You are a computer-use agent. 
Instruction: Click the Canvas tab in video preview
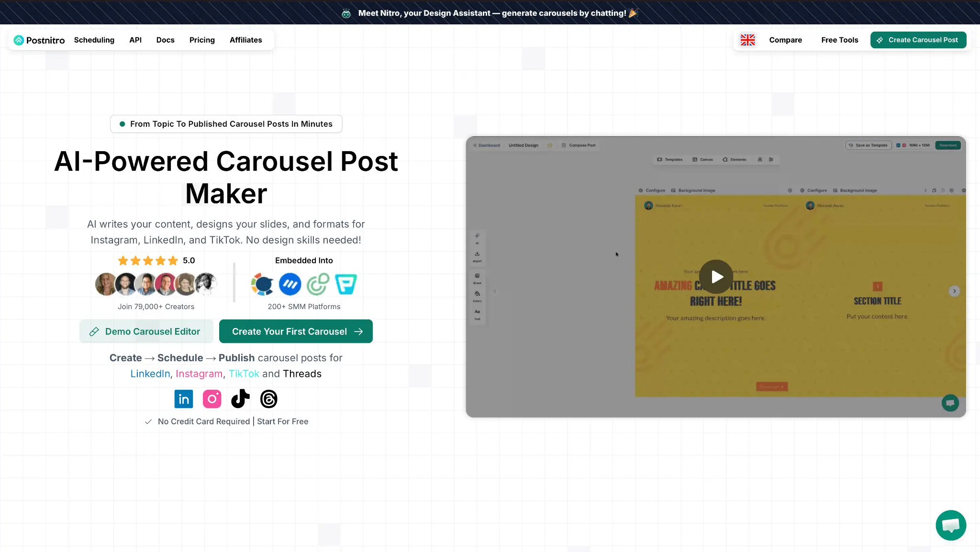(702, 160)
